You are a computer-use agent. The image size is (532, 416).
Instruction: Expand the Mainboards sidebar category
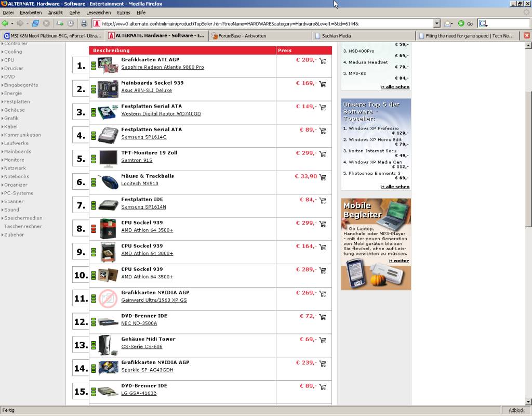(17, 151)
